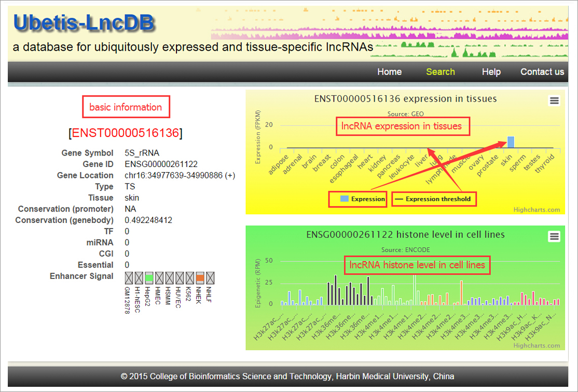This screenshot has height=392, width=578.
Task: Open the Search menu item
Action: 440,72
